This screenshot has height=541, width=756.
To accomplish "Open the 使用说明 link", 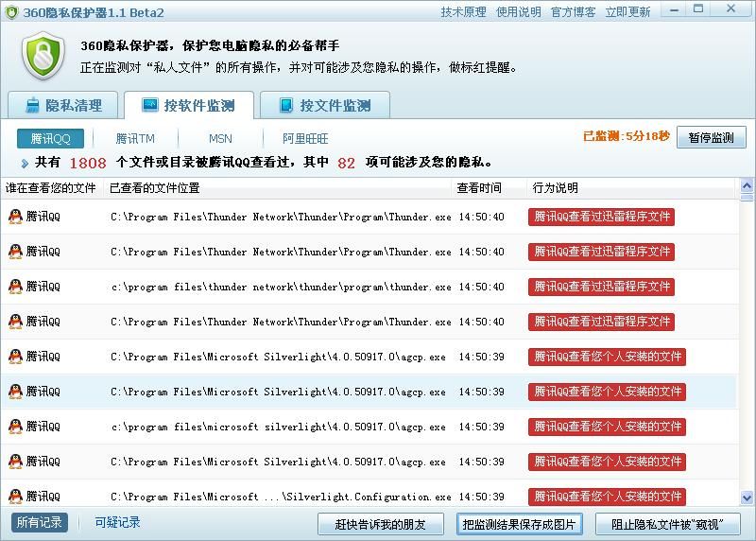I will 519,12.
